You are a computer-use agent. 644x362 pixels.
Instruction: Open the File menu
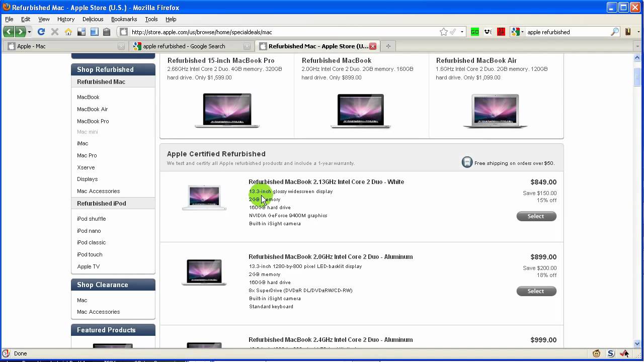pyautogui.click(x=9, y=19)
